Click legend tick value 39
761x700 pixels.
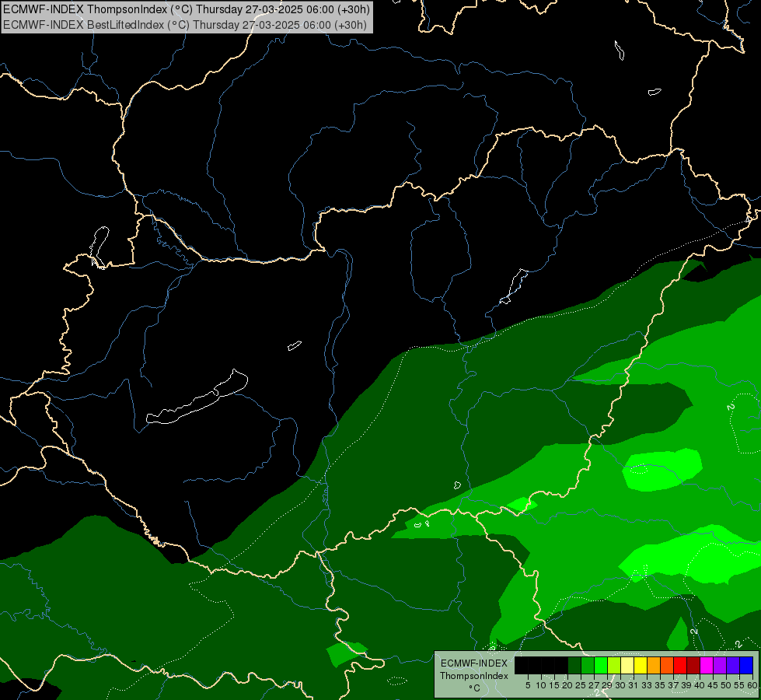pos(686,685)
